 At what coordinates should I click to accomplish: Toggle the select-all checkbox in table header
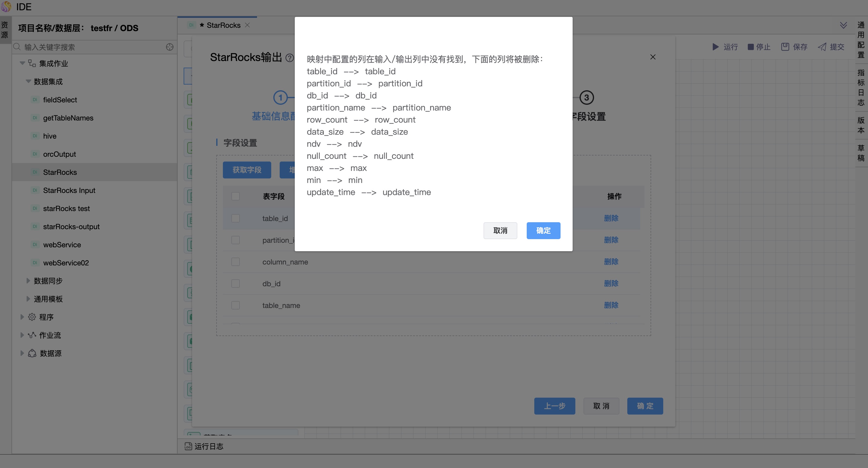(x=236, y=196)
